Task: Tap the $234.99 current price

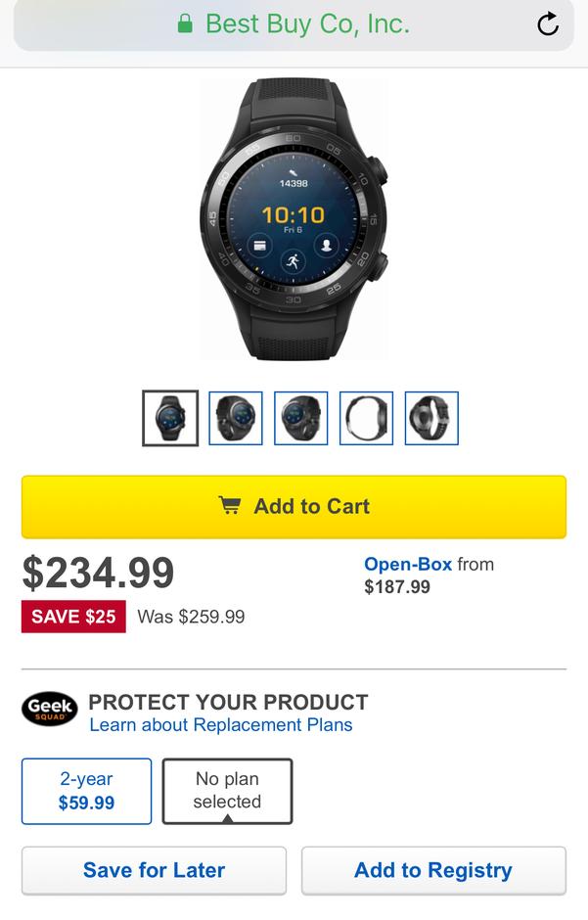Action: tap(99, 573)
